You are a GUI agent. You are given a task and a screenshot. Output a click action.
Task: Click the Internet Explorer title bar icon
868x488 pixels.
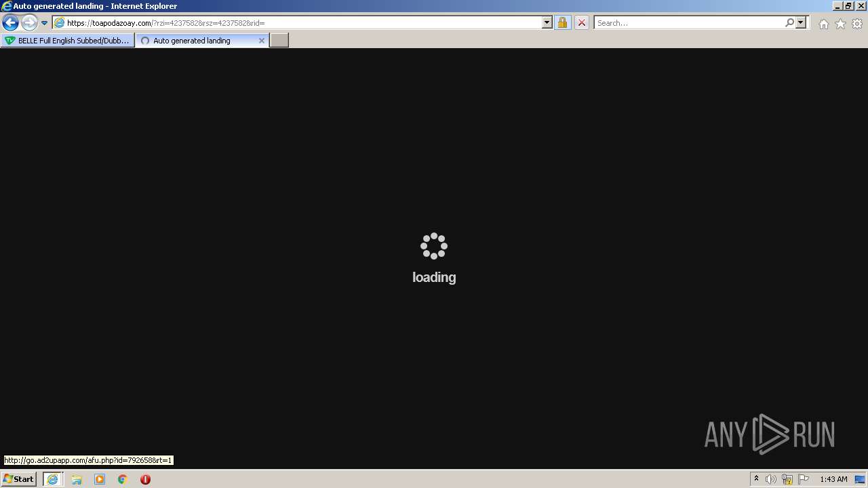(x=6, y=6)
